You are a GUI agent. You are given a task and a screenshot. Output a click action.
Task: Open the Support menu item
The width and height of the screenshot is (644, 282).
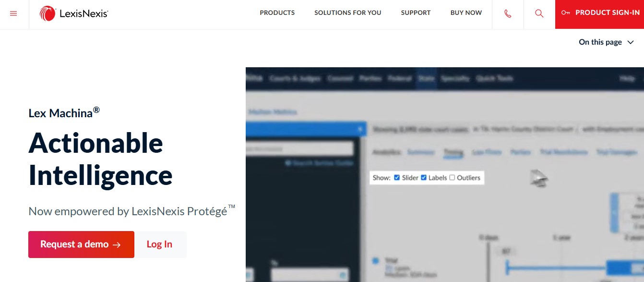[416, 13]
